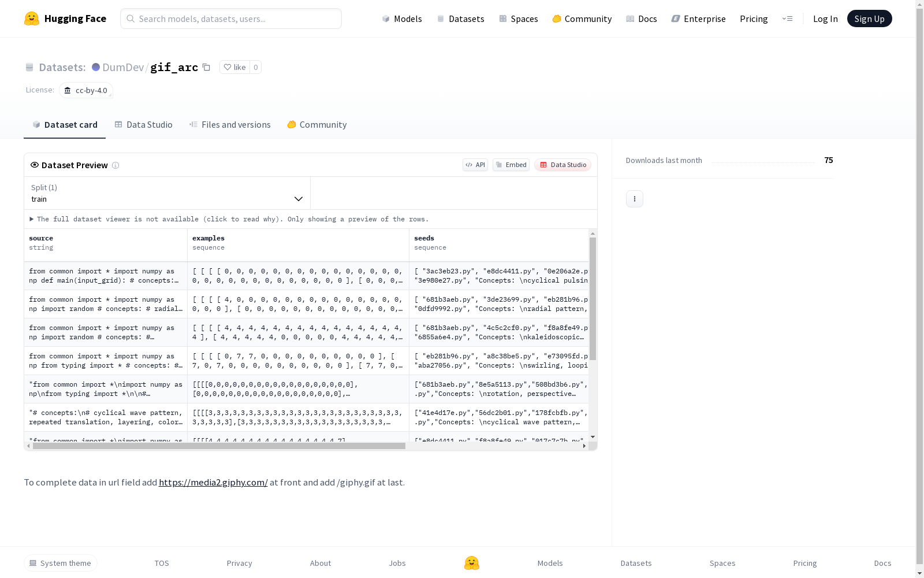This screenshot has width=924, height=578.
Task: Open the Pricing footer link
Action: pyautogui.click(x=805, y=563)
